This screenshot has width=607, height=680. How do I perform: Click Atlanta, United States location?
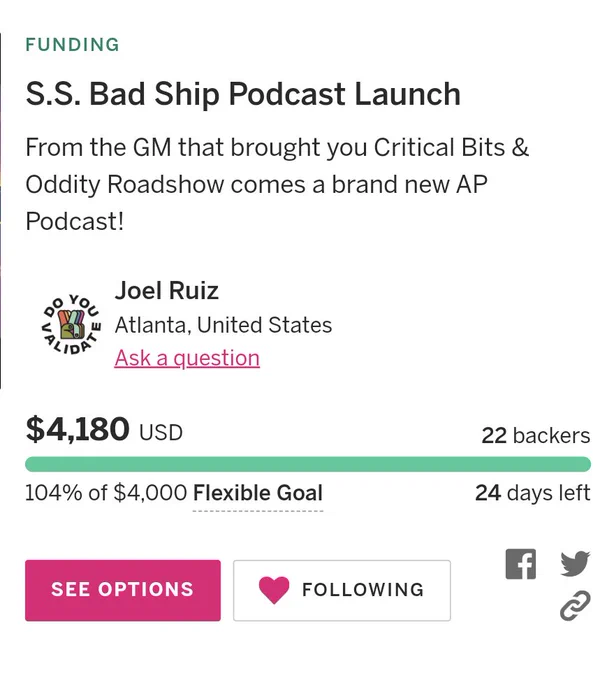click(x=223, y=325)
